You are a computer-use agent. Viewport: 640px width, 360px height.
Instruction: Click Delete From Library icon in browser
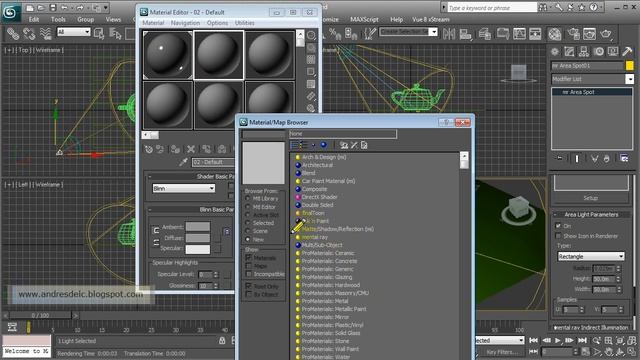pyautogui.click(x=354, y=145)
